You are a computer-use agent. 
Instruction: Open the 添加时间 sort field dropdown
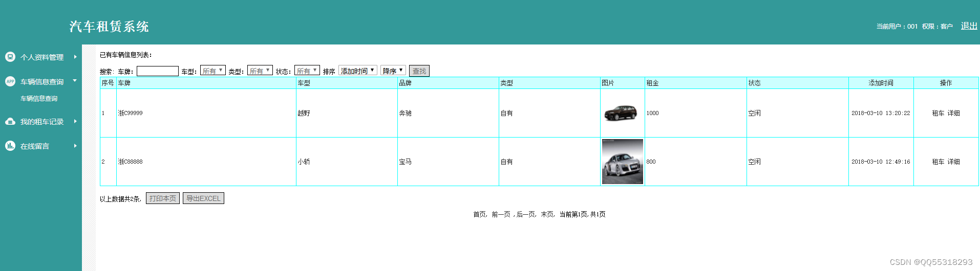(358, 71)
